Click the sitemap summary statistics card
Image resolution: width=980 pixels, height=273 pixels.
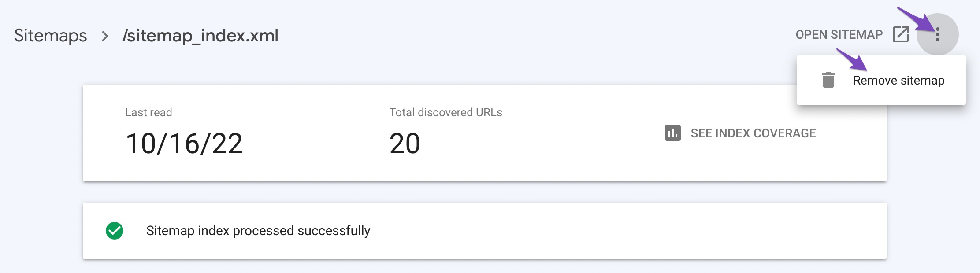[485, 133]
